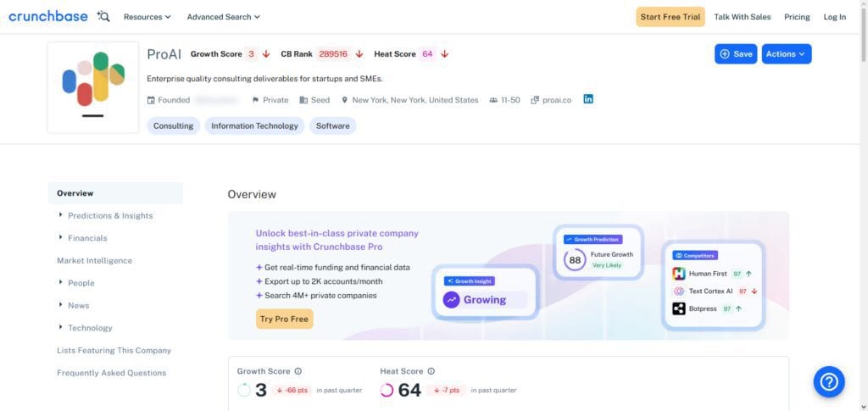Click the 11-50 employee count
The image size is (868, 411).
510,100
